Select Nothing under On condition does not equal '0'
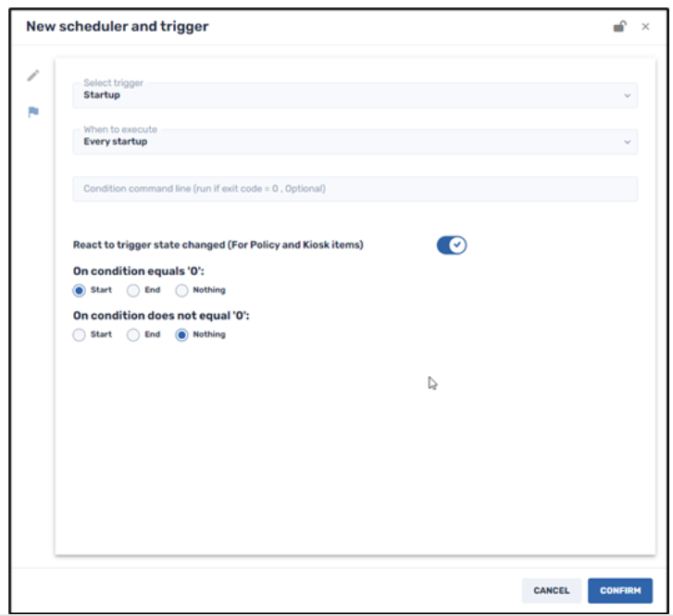Screen dimensions: 673x616 pos(181,334)
